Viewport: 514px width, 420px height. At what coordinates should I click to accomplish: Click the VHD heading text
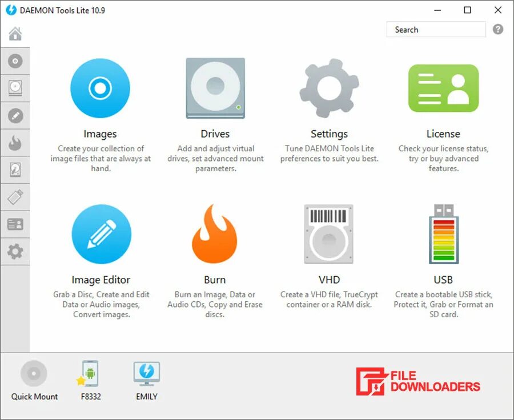point(329,280)
